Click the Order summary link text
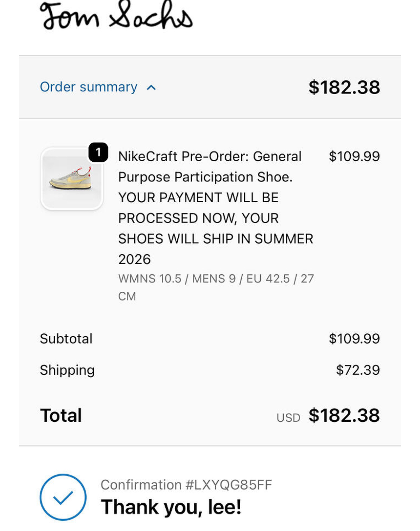 pos(89,87)
